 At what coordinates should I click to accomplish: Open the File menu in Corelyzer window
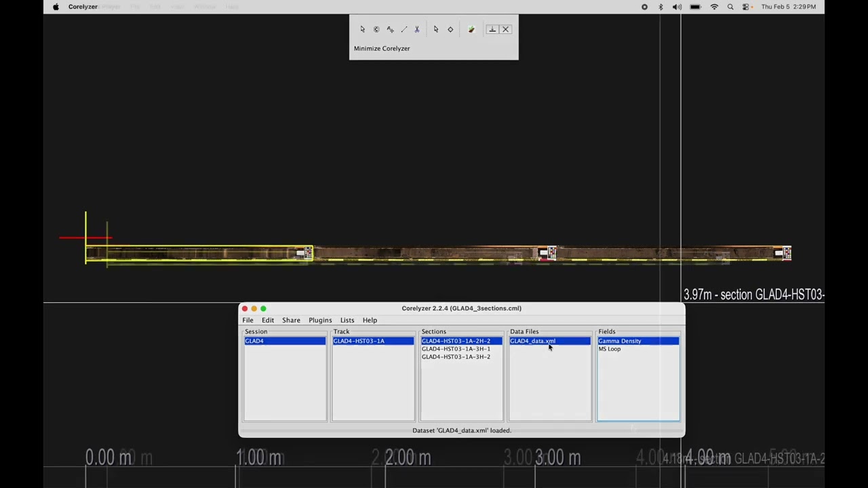coord(248,320)
